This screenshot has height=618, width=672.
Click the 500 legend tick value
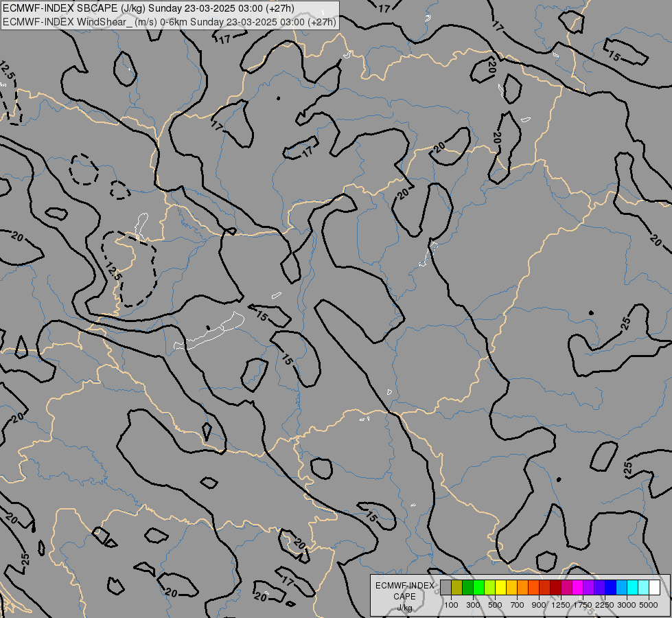coord(495,605)
